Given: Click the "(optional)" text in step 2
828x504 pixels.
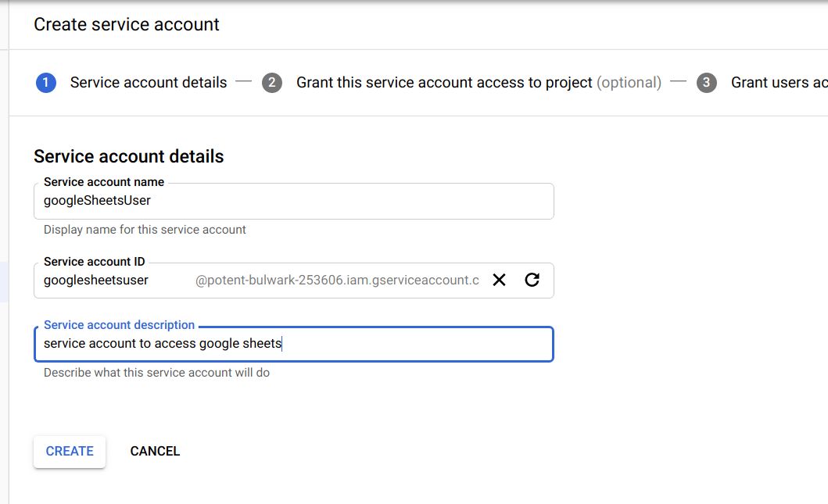Looking at the screenshot, I should pyautogui.click(x=629, y=83).
